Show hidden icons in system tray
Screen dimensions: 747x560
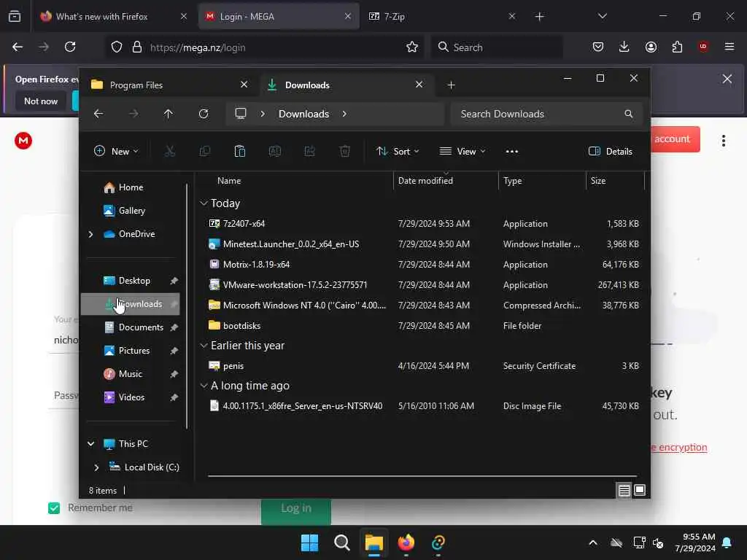pos(593,542)
